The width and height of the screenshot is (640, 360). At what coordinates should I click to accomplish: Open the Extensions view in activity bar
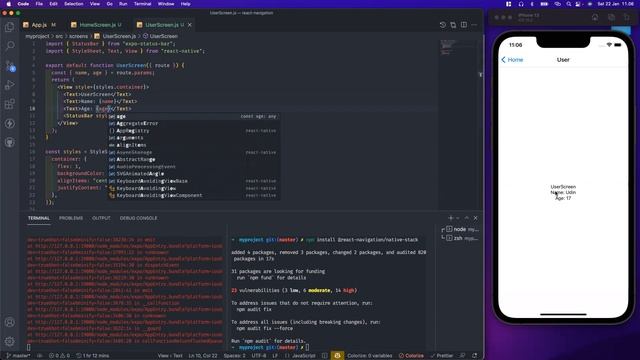click(10, 104)
